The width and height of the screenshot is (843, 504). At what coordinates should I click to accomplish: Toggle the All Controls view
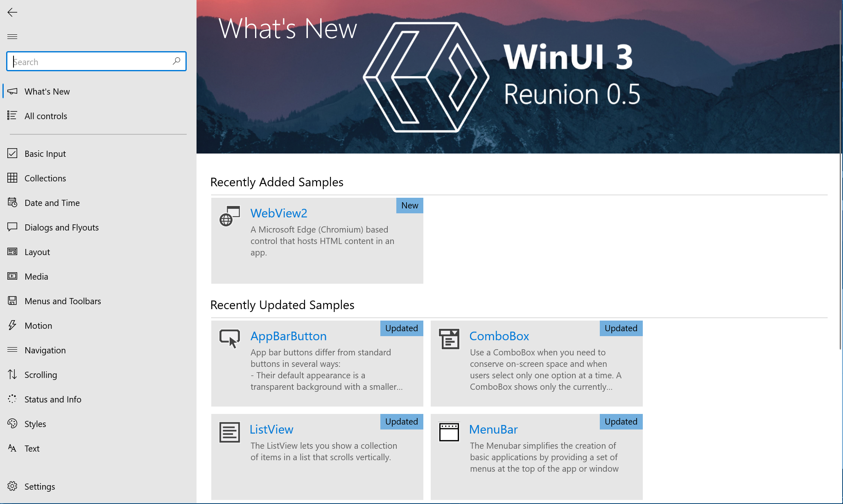tap(45, 115)
